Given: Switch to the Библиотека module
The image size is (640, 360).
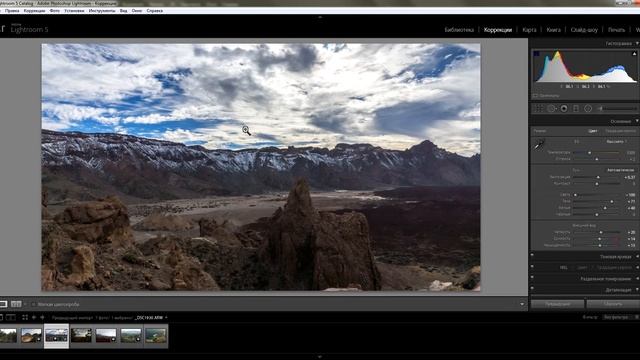Looking at the screenshot, I should point(459,30).
